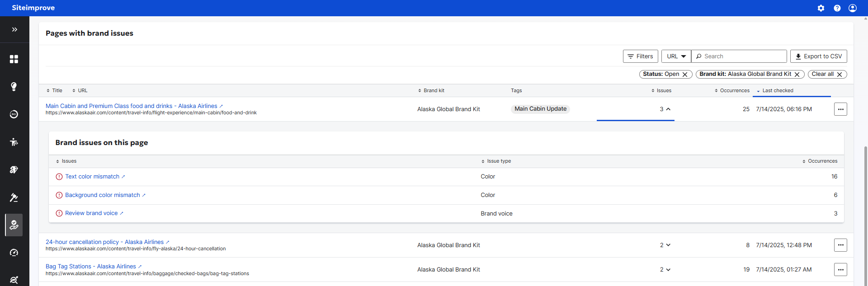Sort brand issues by Issues column
This screenshot has width=868, height=286.
coord(66,161)
